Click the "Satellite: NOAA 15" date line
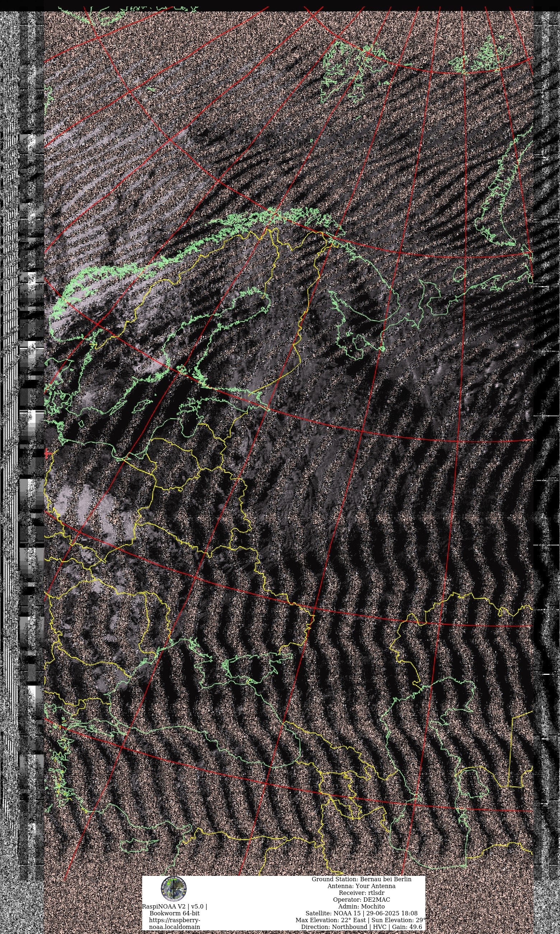 [x=361, y=913]
